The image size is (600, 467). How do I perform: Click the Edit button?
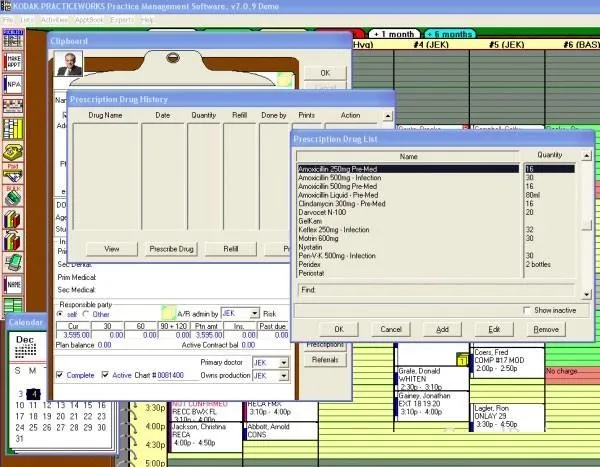coord(494,329)
